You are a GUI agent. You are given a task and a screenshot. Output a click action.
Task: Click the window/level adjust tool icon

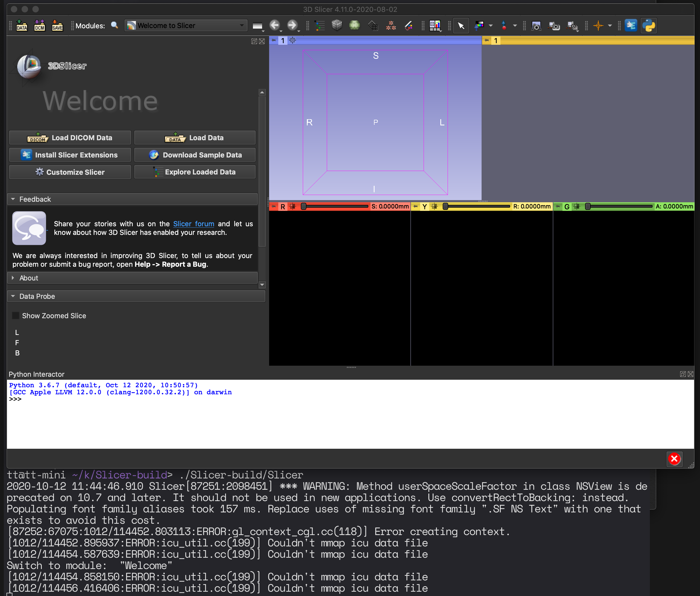tap(479, 25)
